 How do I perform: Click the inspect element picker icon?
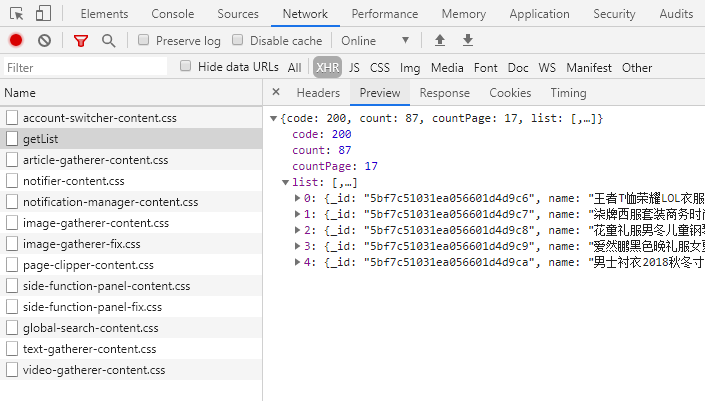tap(18, 14)
